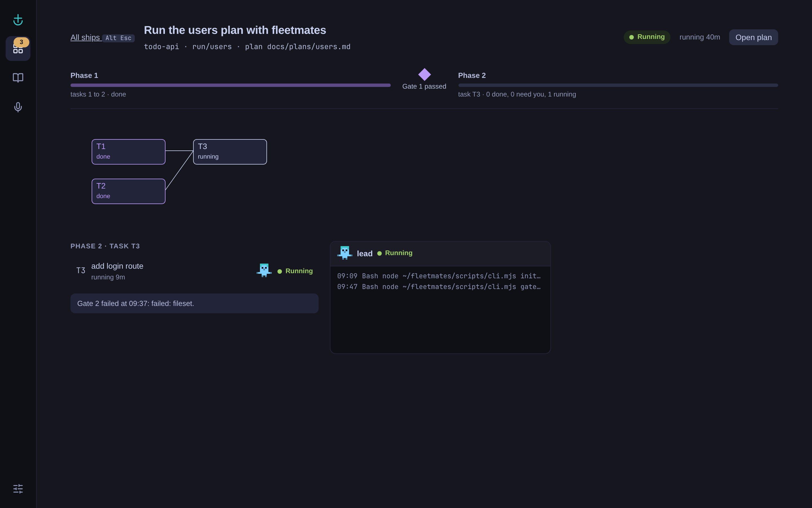Click the task T3 status summary text

pyautogui.click(x=517, y=95)
